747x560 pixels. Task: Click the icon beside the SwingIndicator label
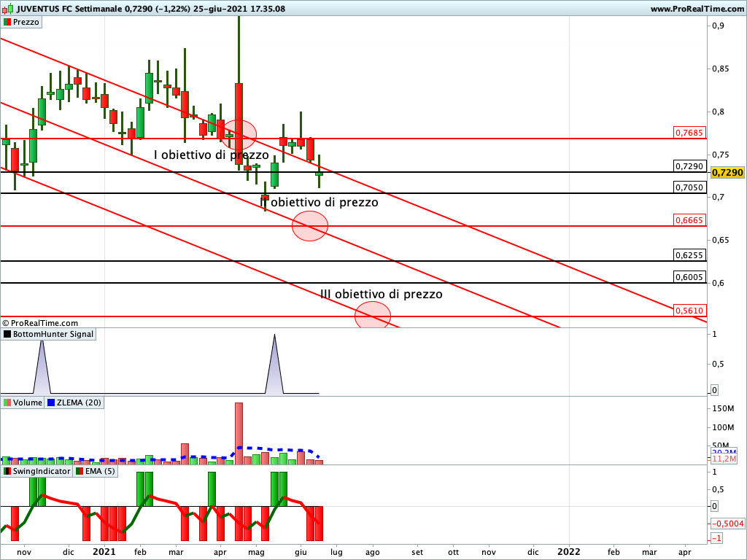click(7, 472)
